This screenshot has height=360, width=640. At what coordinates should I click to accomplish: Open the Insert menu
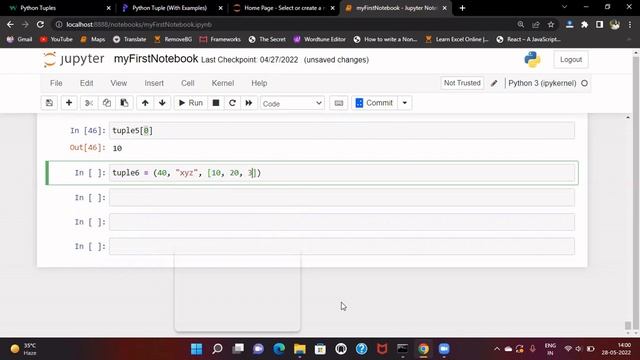154,83
